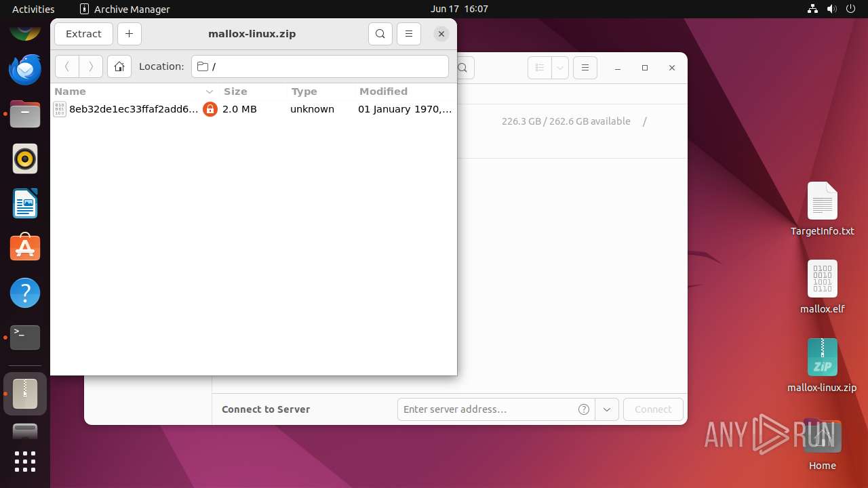Maximize the Files window

(x=645, y=68)
